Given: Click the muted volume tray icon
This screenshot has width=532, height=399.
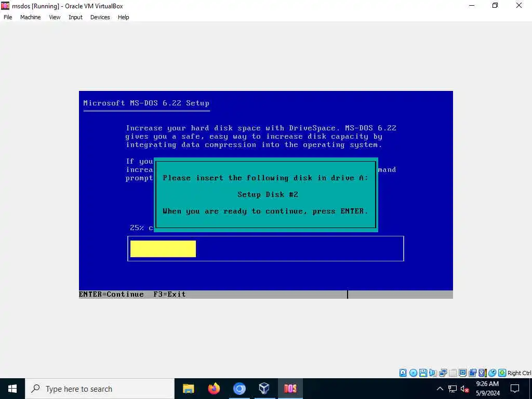Looking at the screenshot, I should [464, 389].
